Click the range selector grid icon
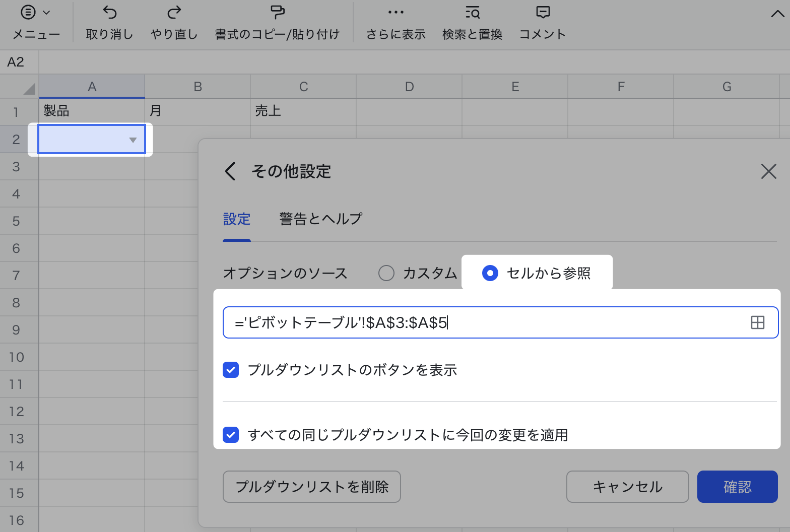This screenshot has height=532, width=790. pos(757,322)
